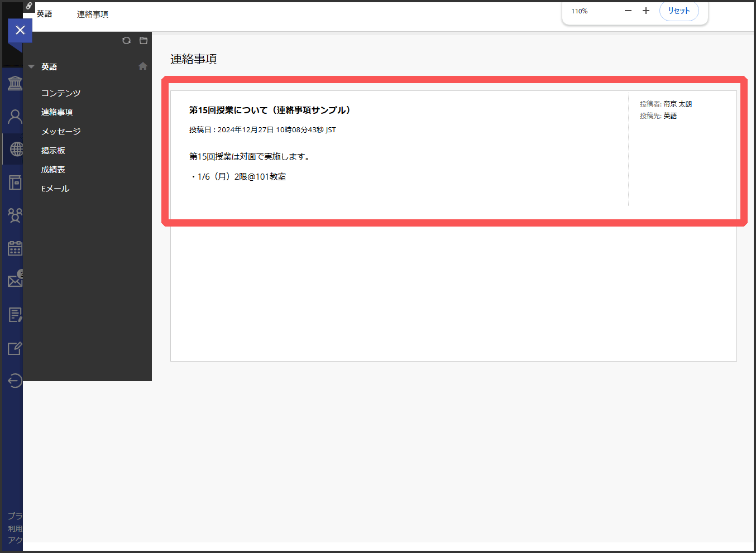Go to course home via house icon

[x=143, y=66]
